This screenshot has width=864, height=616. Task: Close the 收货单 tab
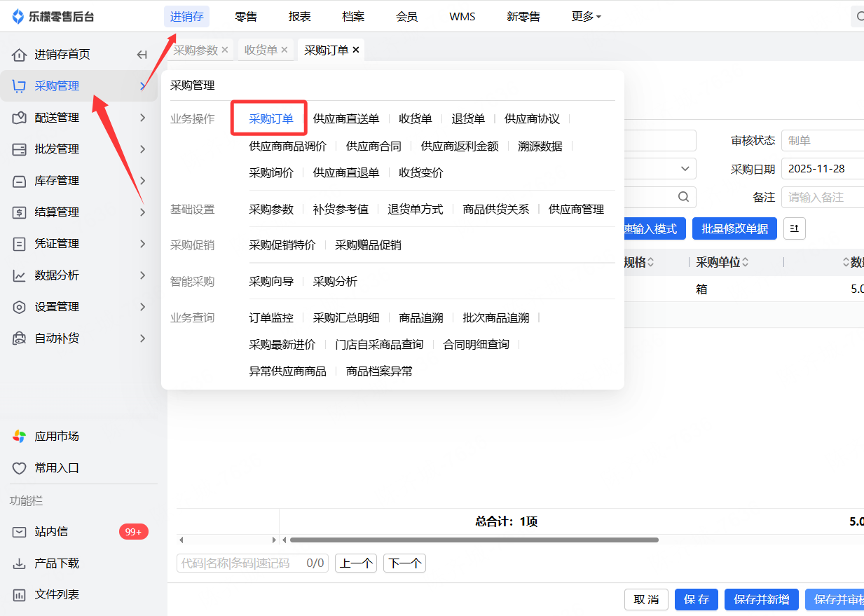[284, 50]
